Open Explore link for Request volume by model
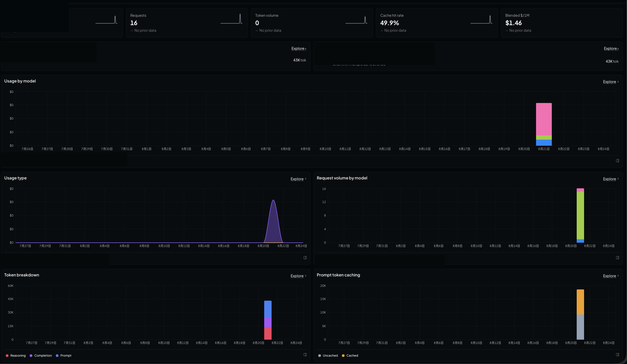 tap(611, 179)
